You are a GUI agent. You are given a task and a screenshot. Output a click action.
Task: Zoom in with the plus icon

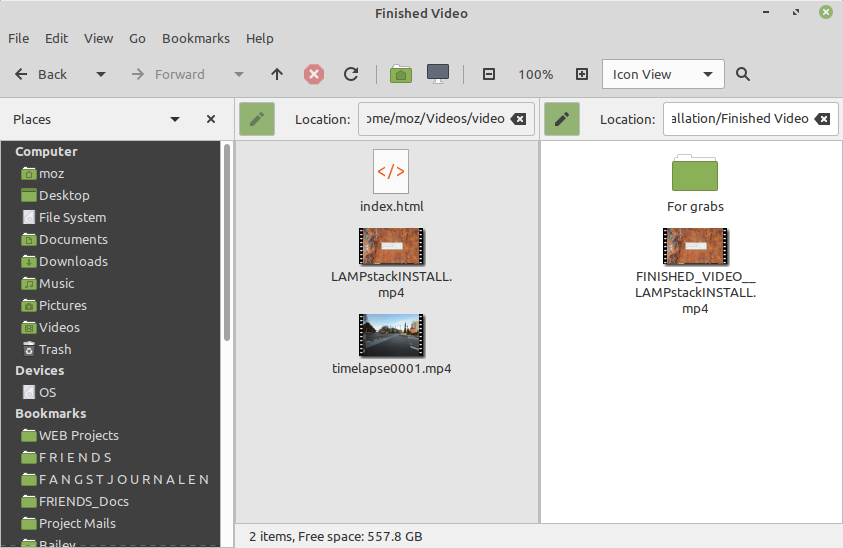582,74
